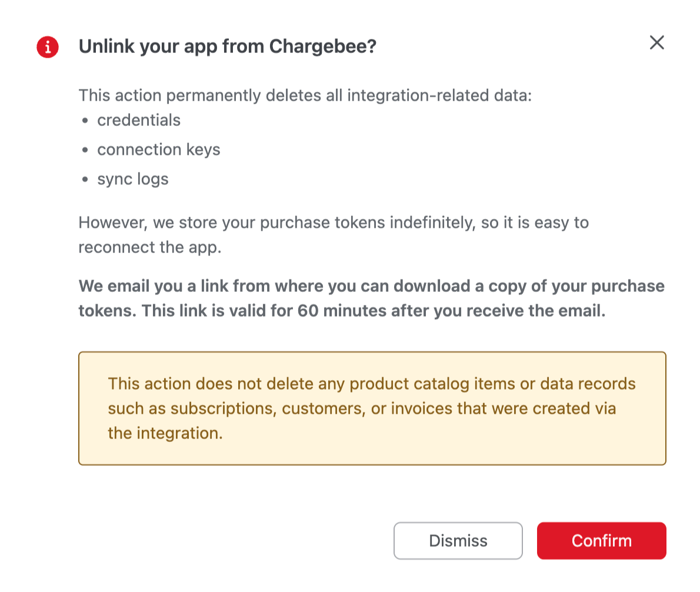The image size is (700, 592).
Task: Click the 'Unlink your app from Chargebee?' title
Action: [x=227, y=46]
